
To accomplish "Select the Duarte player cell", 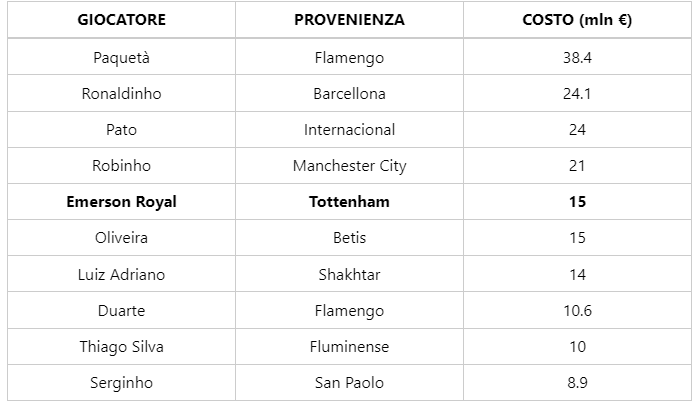I will pos(121,310).
